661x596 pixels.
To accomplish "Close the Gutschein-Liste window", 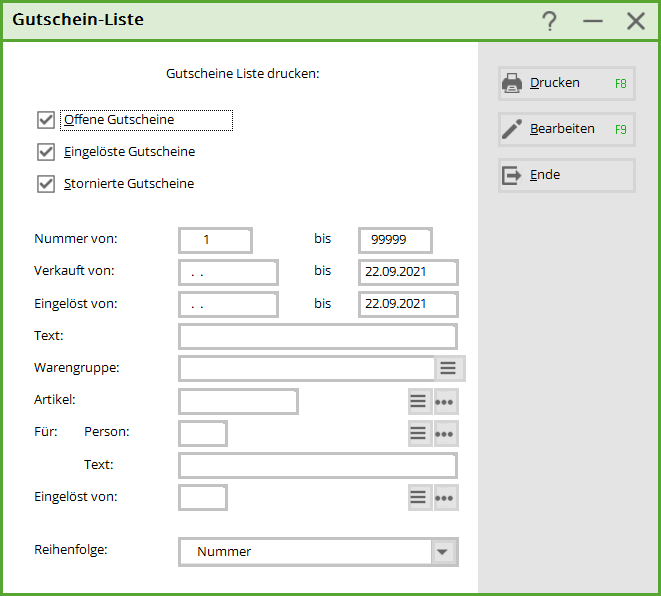I will tap(635, 21).
